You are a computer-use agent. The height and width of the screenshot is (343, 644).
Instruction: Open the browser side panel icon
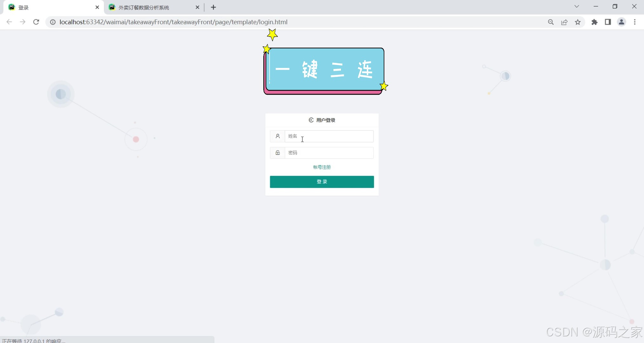(608, 22)
